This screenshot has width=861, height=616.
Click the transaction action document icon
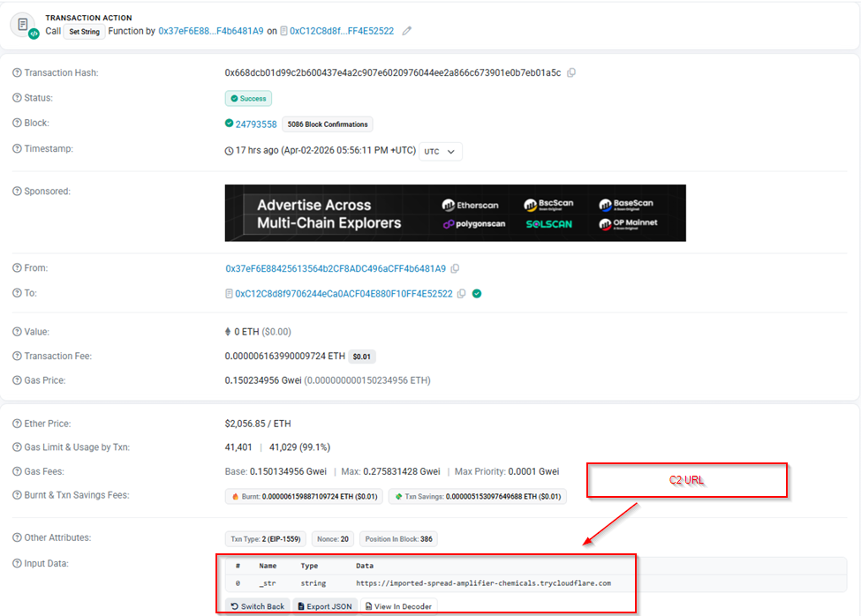(24, 25)
